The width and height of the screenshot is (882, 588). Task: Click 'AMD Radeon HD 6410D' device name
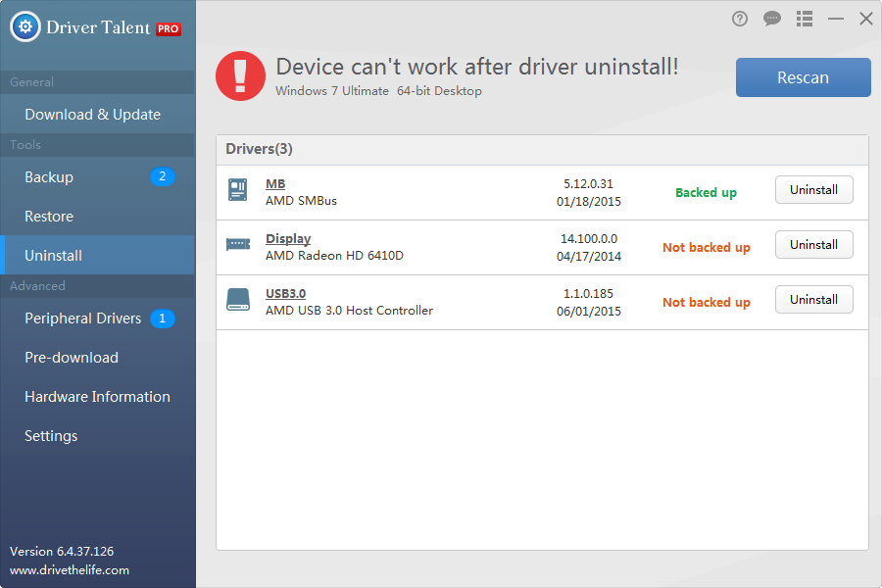tap(335, 256)
